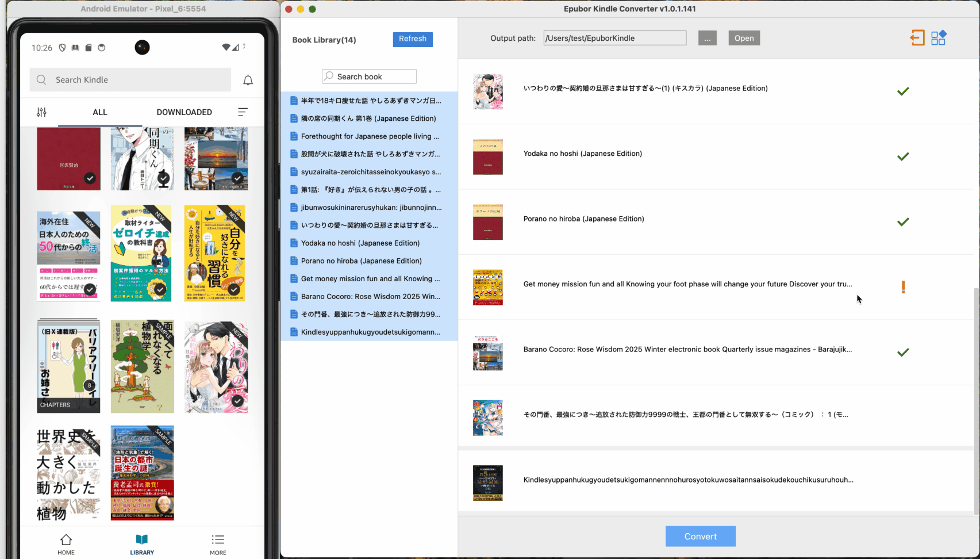Click the Yodaka no hoshi cover thumbnail
The height and width of the screenshot is (559, 980).
(x=487, y=156)
